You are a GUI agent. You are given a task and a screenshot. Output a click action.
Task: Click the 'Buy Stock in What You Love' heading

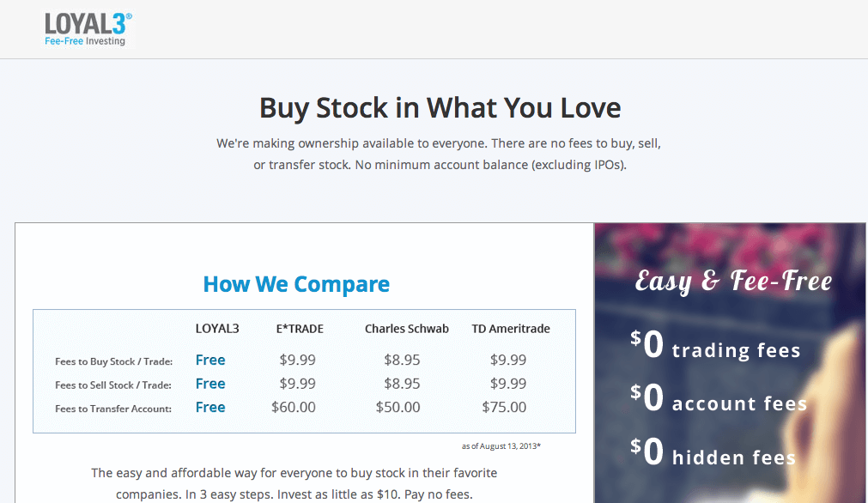[x=440, y=108]
